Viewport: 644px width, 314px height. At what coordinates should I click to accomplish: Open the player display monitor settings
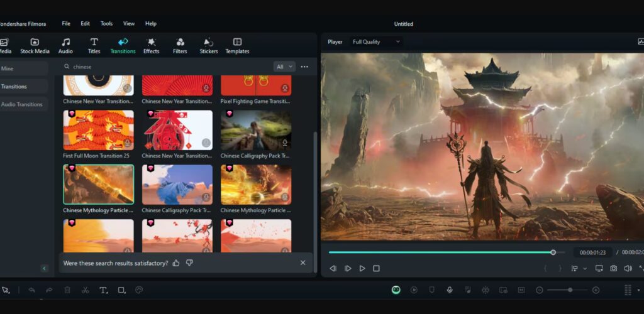coord(599,269)
